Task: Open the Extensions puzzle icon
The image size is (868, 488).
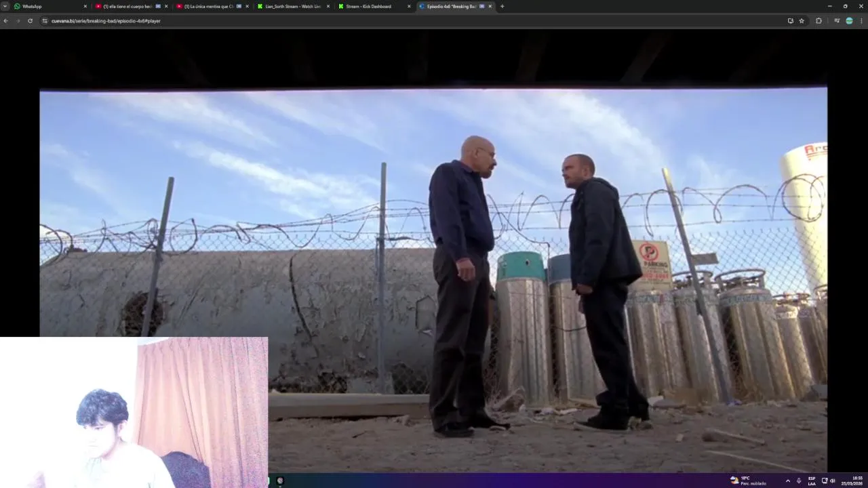Action: tap(818, 21)
